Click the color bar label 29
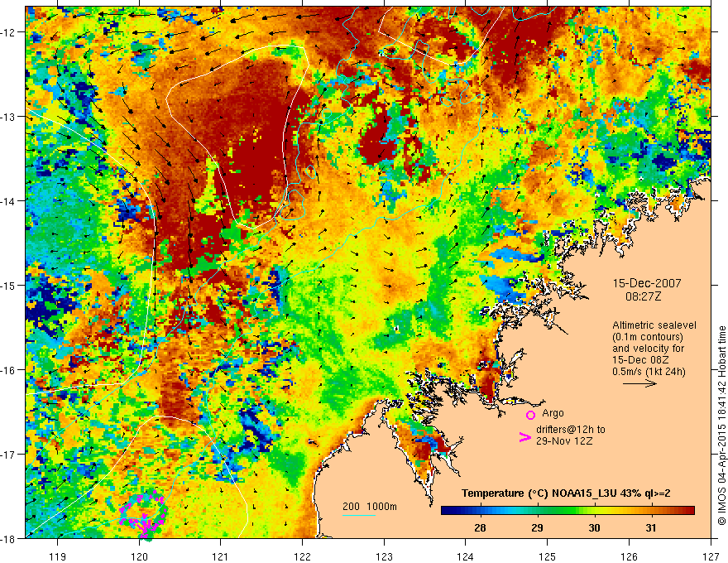The height and width of the screenshot is (563, 728). tap(537, 527)
